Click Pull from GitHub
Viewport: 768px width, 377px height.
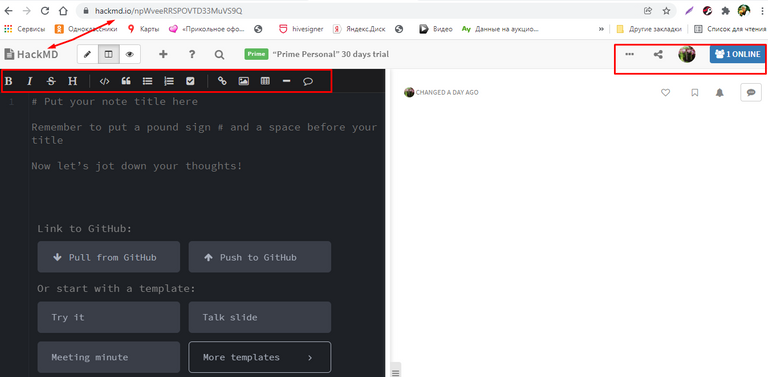coord(109,257)
